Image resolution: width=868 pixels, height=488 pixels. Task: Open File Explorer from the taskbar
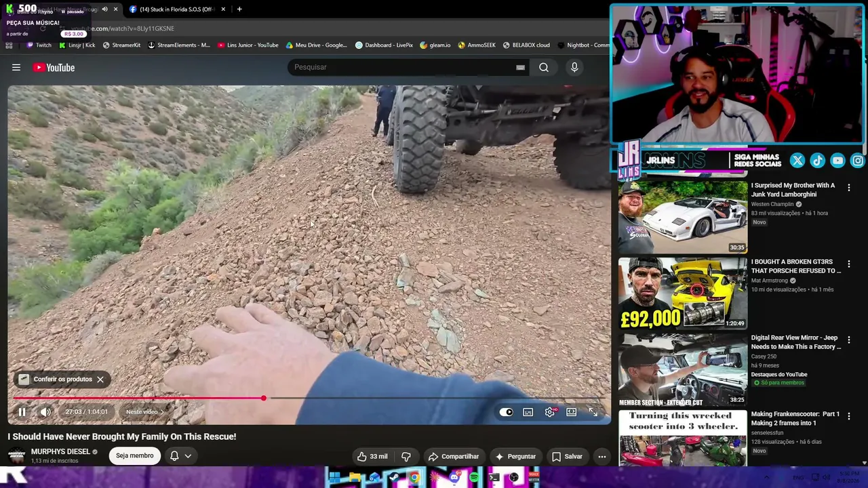click(355, 478)
